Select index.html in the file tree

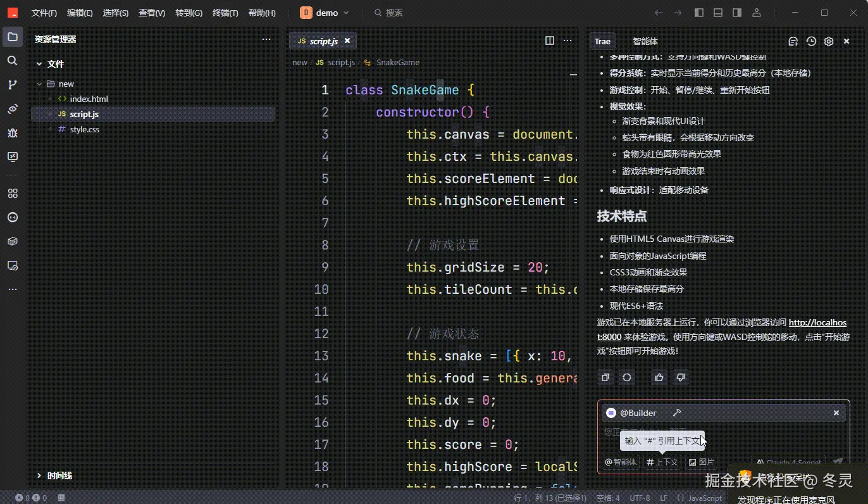tap(89, 99)
